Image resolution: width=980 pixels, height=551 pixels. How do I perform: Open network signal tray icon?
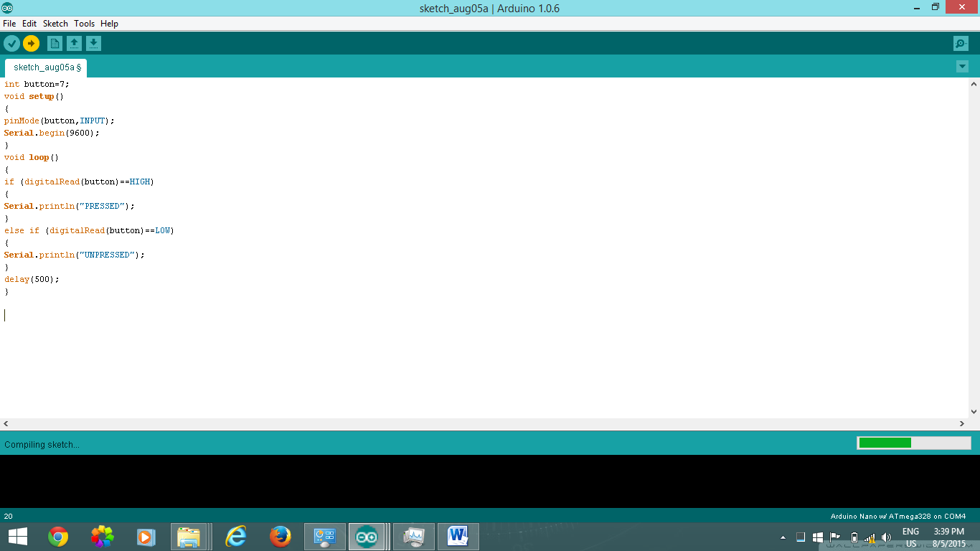point(870,537)
